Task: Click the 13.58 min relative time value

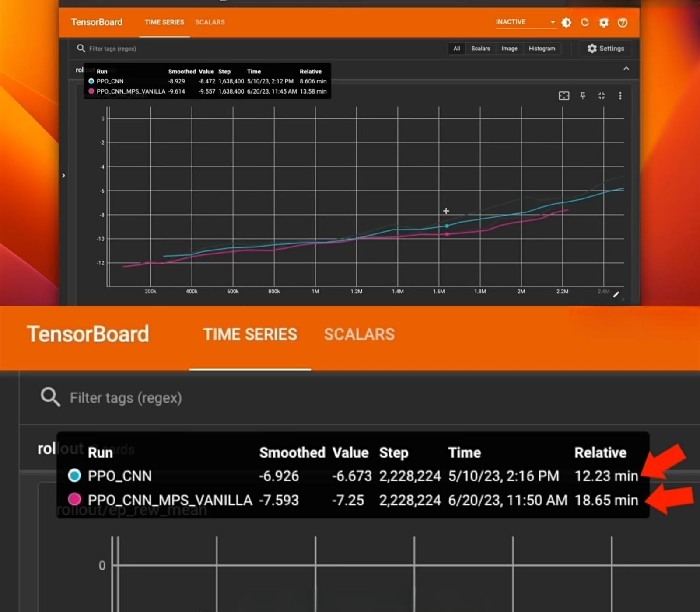Action: 313,91
